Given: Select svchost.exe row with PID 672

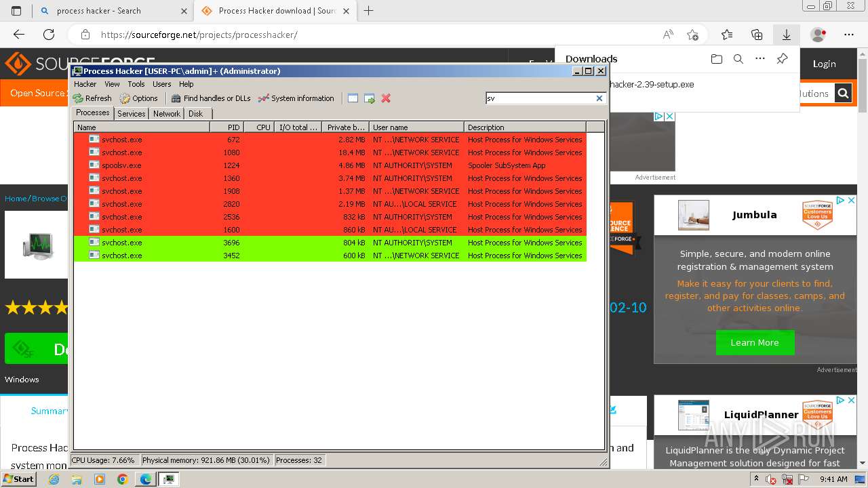Looking at the screenshot, I should pos(330,140).
